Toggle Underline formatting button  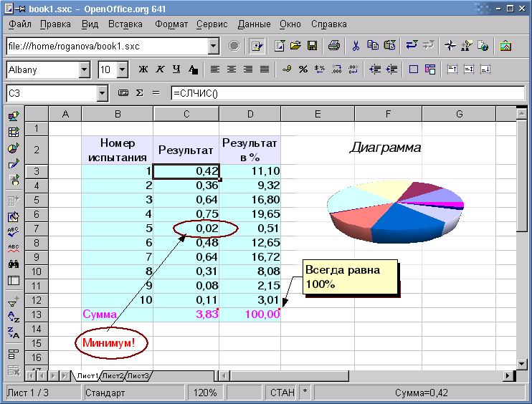pyautogui.click(x=176, y=69)
